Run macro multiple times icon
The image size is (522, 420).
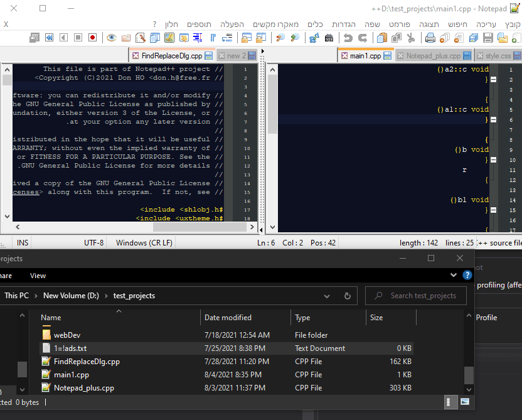[49, 38]
